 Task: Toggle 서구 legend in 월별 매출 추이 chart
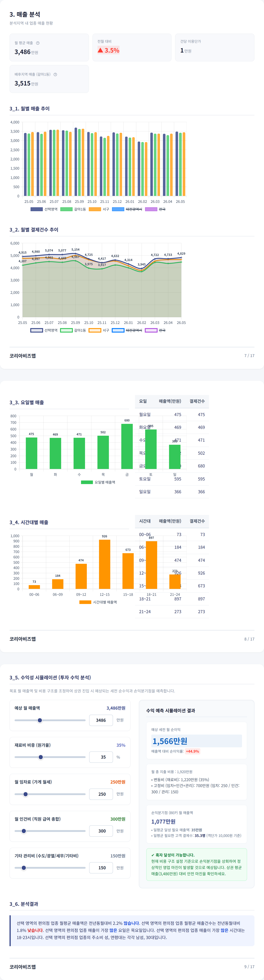tap(99, 209)
